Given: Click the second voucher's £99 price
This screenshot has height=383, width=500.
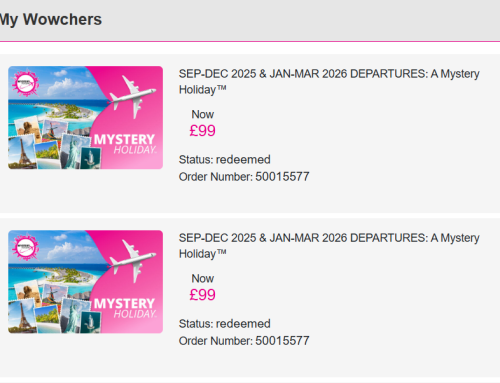Looking at the screenshot, I should tap(202, 295).
